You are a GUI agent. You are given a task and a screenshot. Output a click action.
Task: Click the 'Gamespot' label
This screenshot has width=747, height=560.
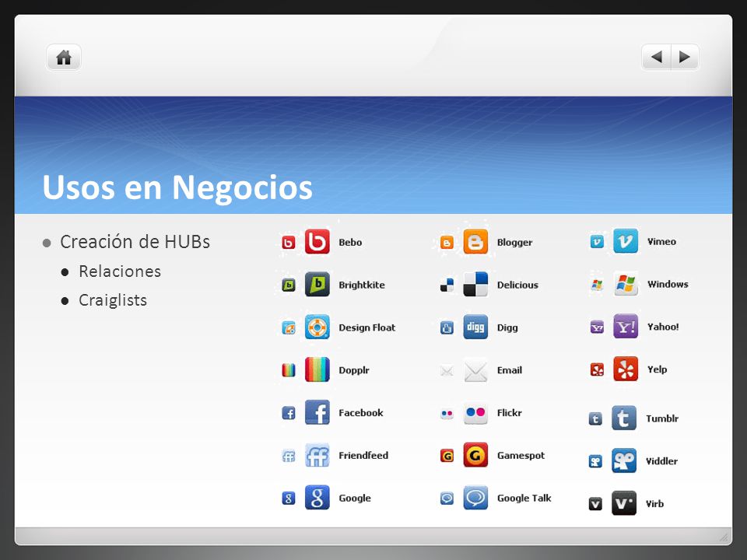pyautogui.click(x=521, y=456)
